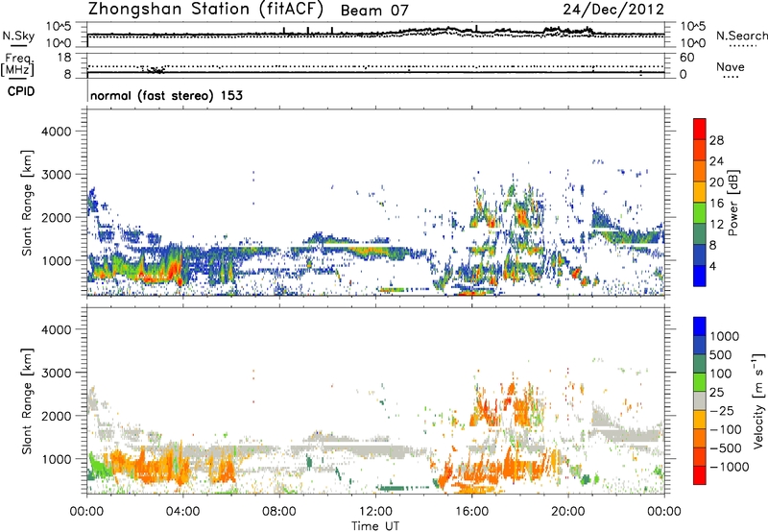Click the 'Nave' legend label
This screenshot has width=768, height=532.
click(x=730, y=66)
